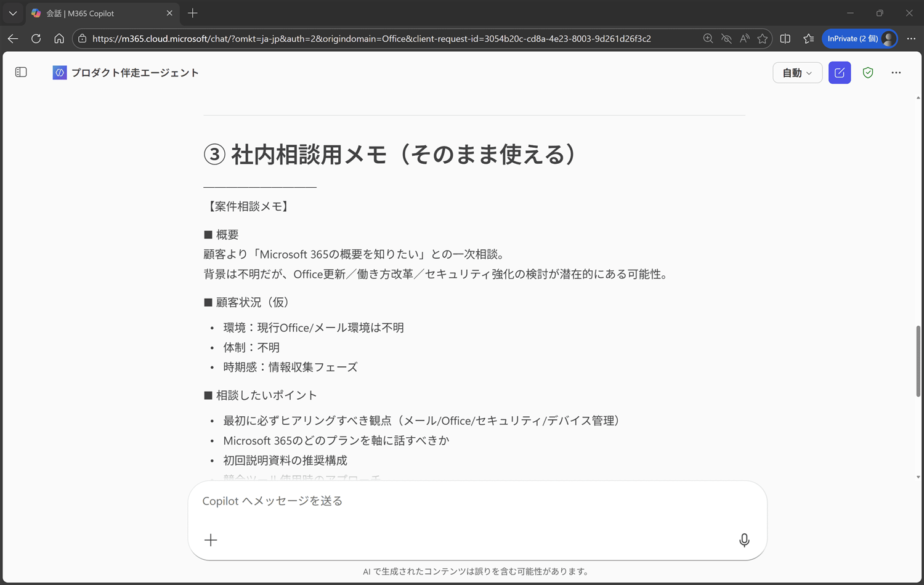Click the プロダクト伴走エージェント title
This screenshot has width=924, height=585.
[x=135, y=73]
